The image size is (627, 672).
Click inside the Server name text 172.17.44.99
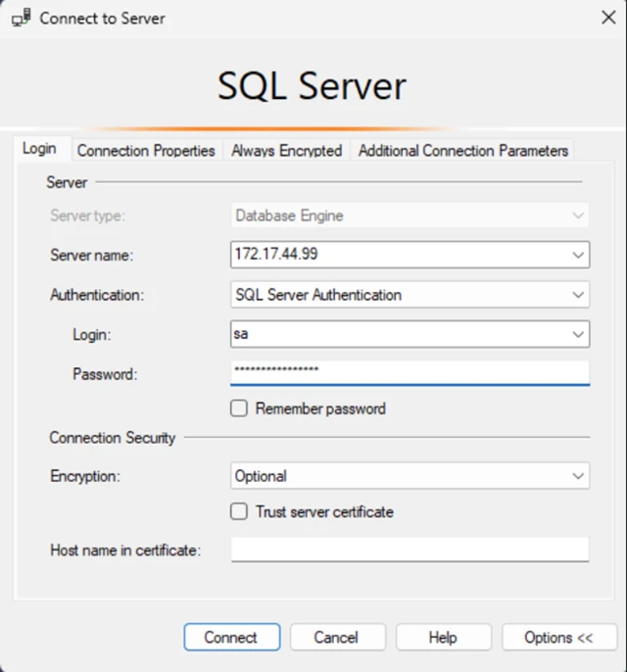click(276, 255)
